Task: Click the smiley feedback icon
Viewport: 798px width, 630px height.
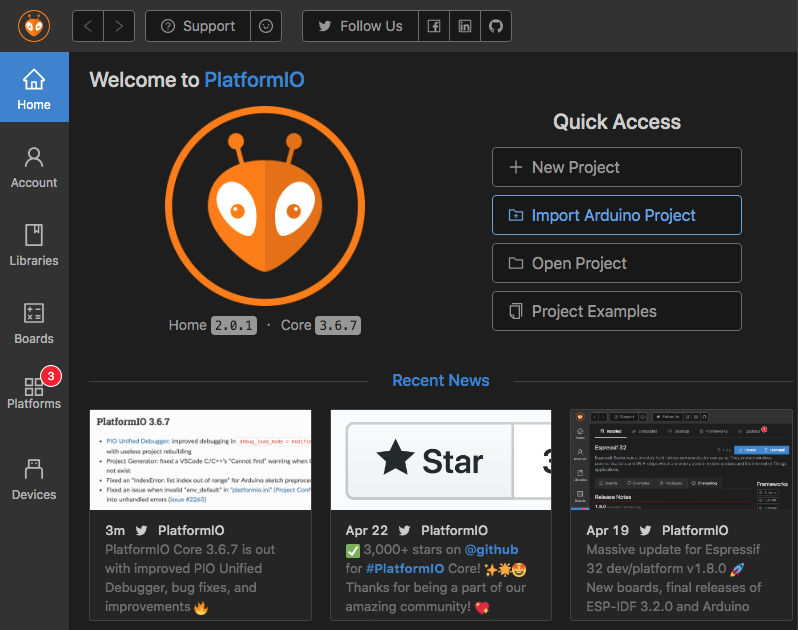Action: (266, 26)
